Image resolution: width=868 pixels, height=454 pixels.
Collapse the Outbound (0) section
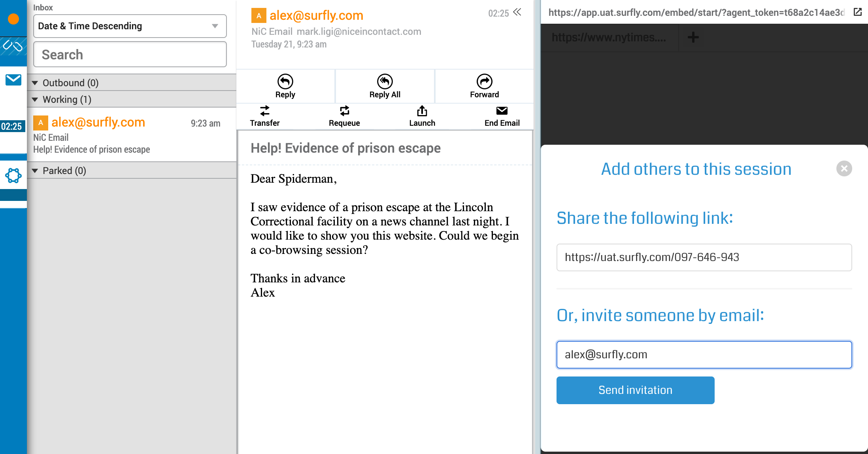[35, 83]
